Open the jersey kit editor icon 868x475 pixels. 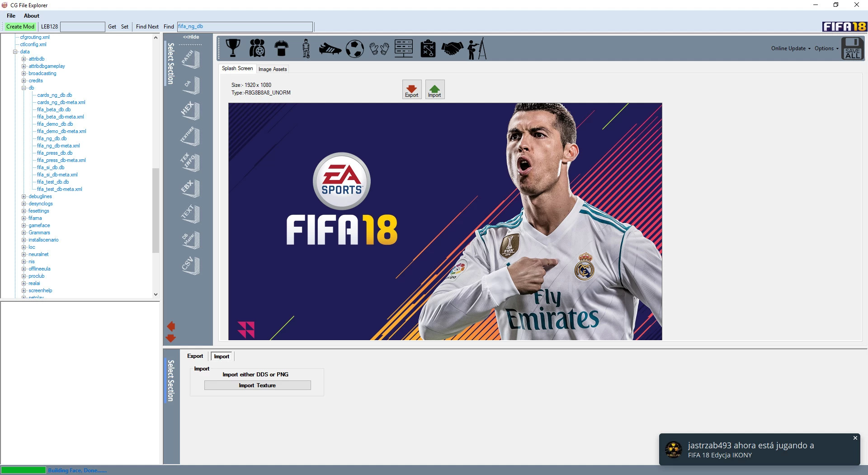281,48
